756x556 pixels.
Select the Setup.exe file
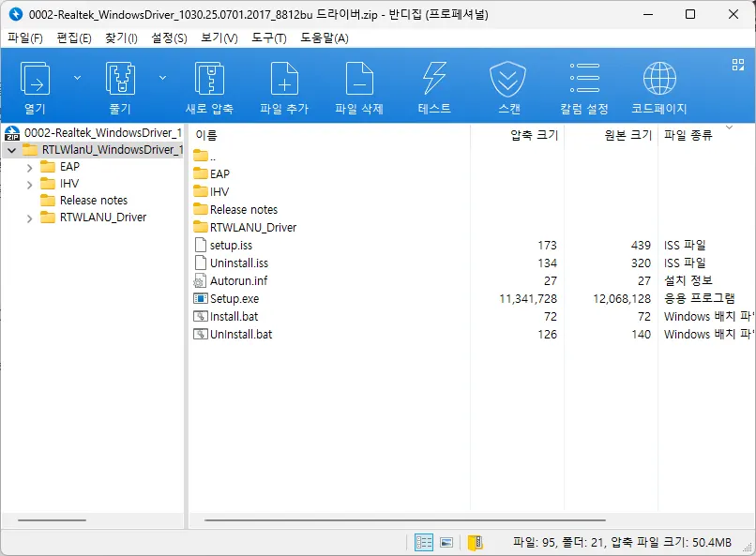226,299
